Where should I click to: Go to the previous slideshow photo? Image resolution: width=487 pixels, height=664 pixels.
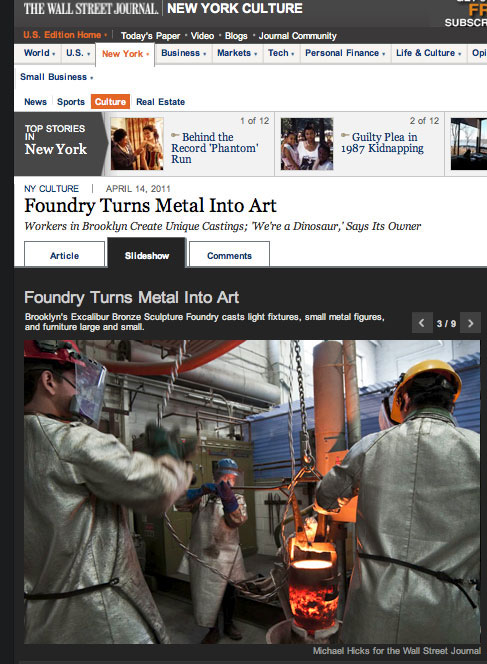(422, 323)
